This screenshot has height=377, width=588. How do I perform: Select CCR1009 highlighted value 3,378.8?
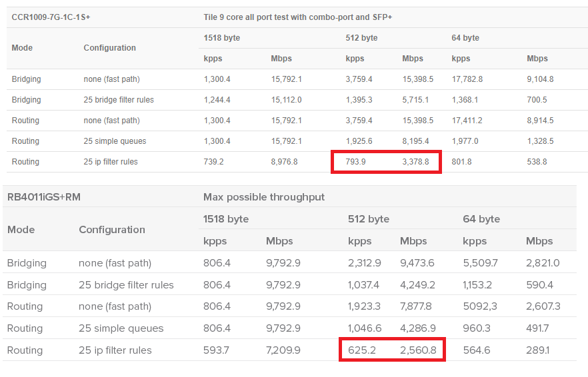click(415, 161)
